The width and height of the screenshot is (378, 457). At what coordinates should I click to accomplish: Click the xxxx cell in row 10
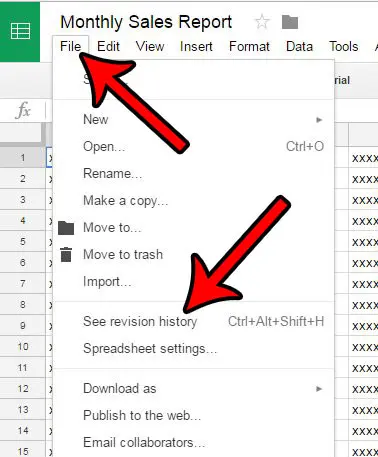(x=364, y=347)
